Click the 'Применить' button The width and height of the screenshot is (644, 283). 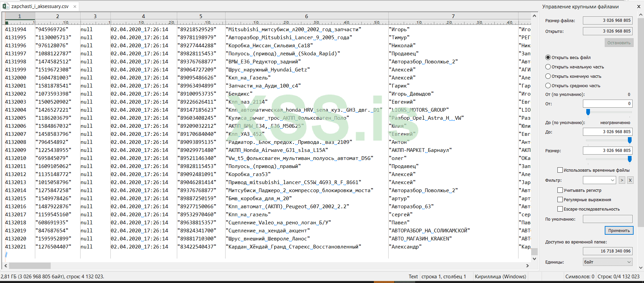pyautogui.click(x=619, y=230)
